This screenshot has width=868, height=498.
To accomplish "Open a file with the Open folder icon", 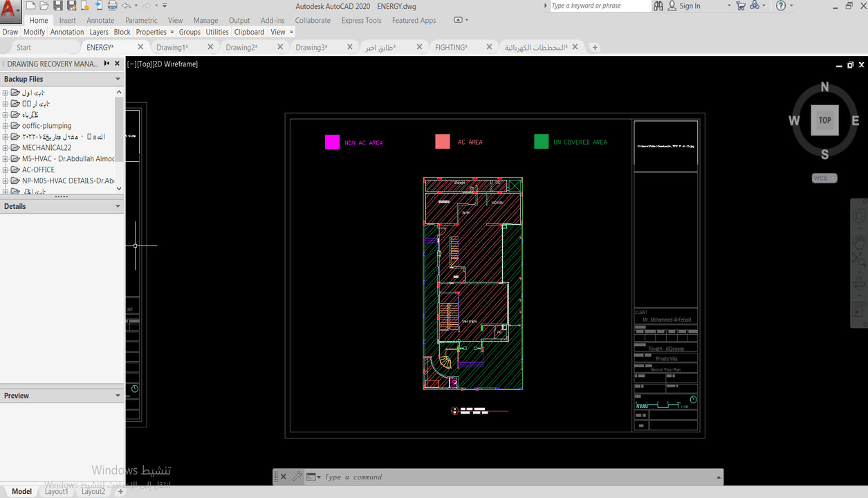I will [44, 6].
